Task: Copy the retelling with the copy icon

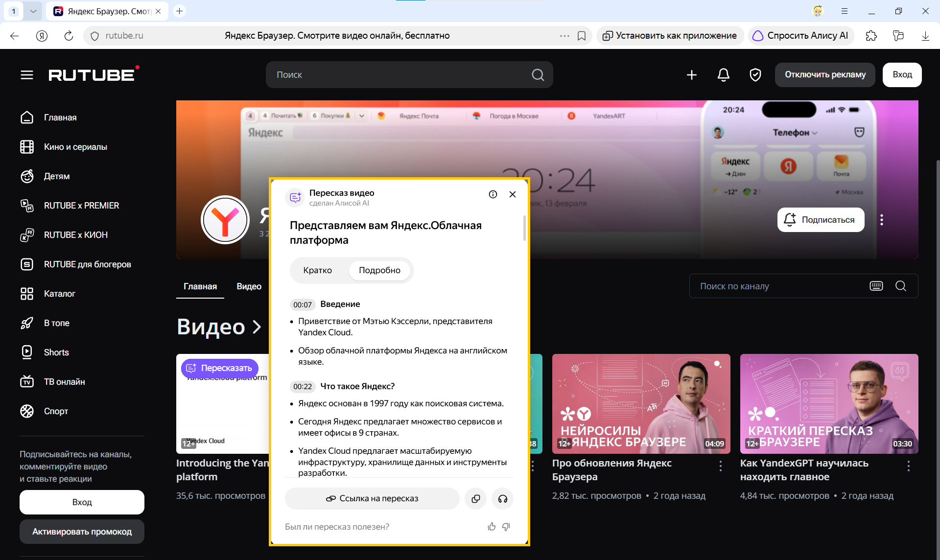Action: [x=475, y=498]
